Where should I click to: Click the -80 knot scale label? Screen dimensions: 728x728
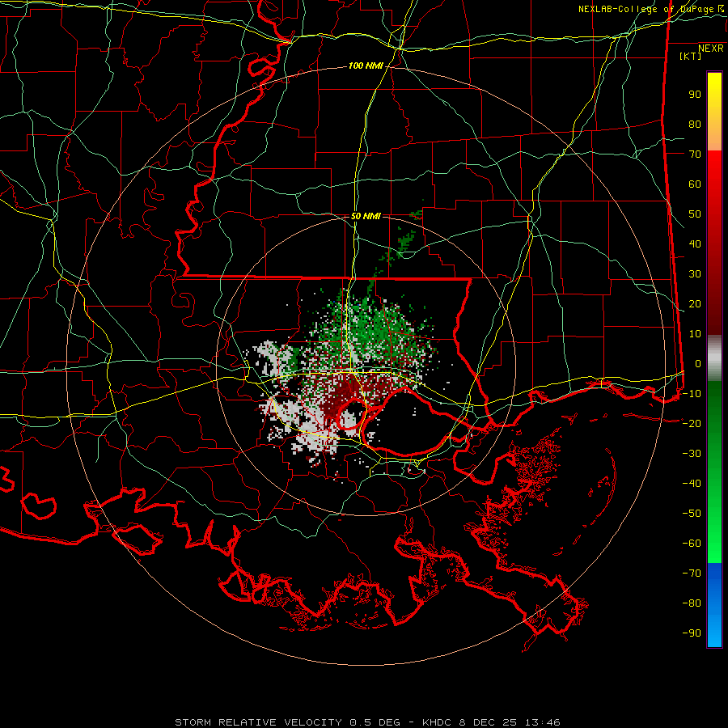692,603
